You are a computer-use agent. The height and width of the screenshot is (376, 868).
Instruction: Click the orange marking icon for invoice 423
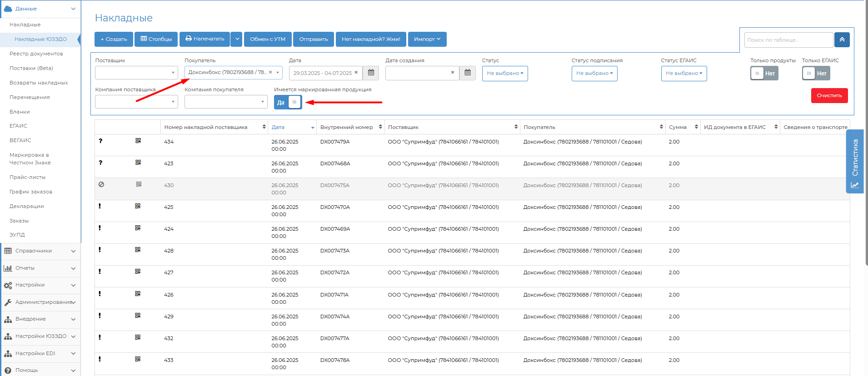pos(138,163)
